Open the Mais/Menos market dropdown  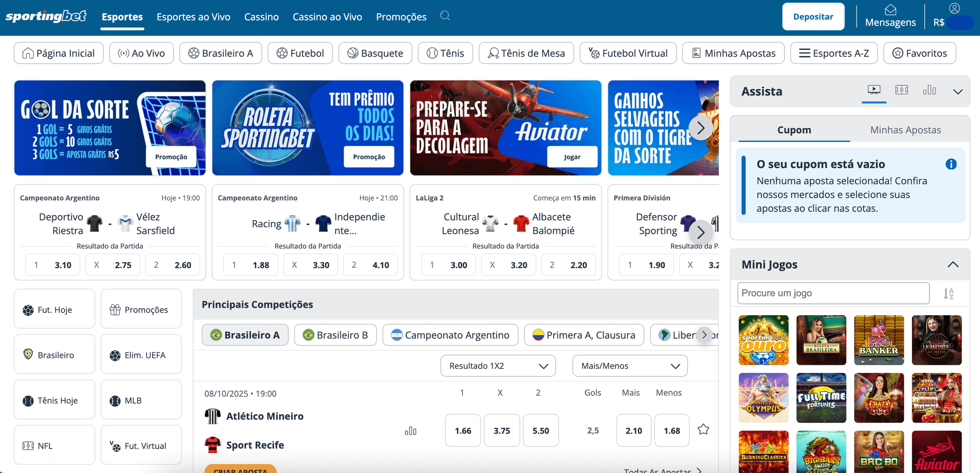tap(630, 366)
